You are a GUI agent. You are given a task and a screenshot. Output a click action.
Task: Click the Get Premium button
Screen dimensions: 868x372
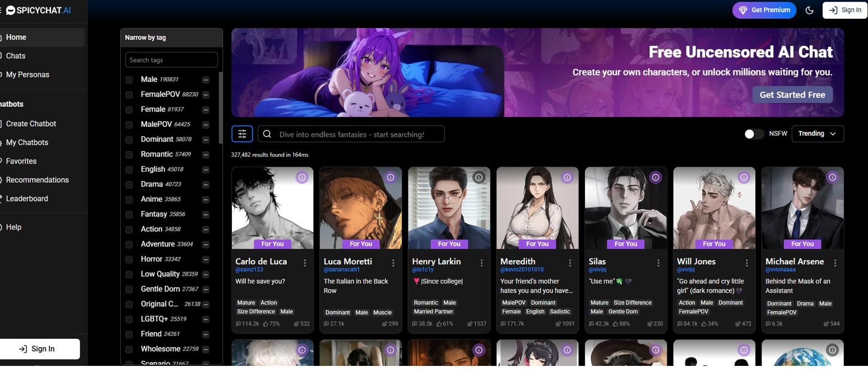click(764, 10)
